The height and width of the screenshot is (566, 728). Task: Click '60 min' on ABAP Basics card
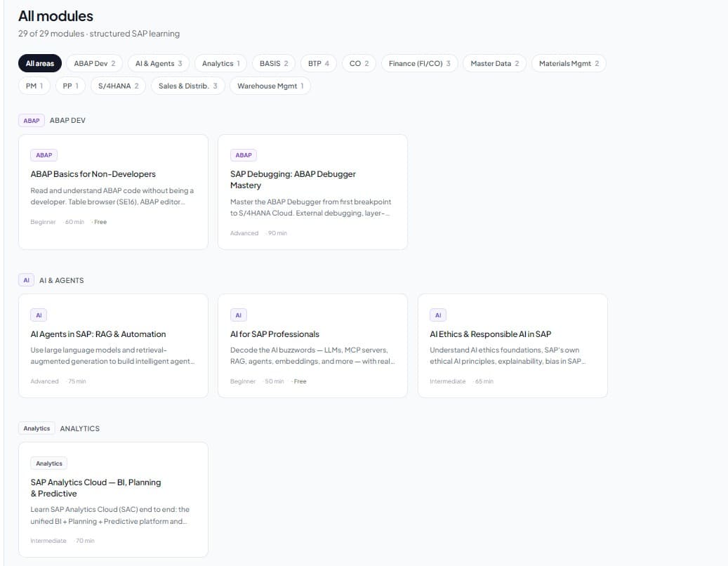pos(74,222)
